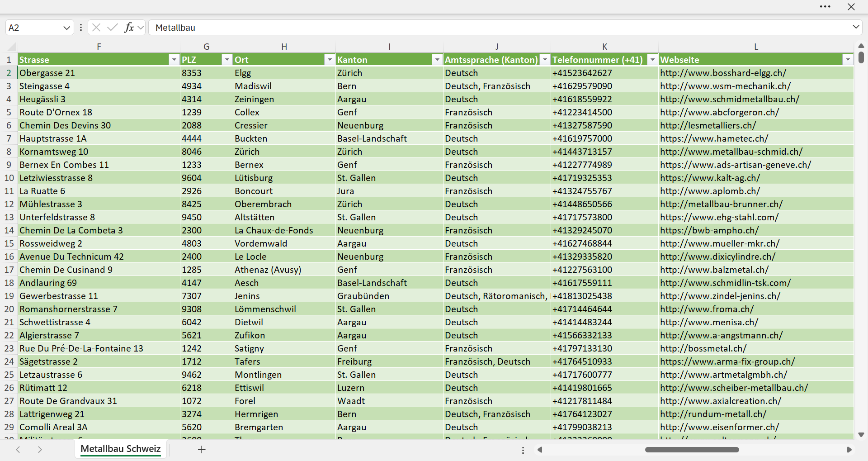This screenshot has height=461, width=868.
Task: Add a new sheet with the plus button
Action: (x=202, y=449)
